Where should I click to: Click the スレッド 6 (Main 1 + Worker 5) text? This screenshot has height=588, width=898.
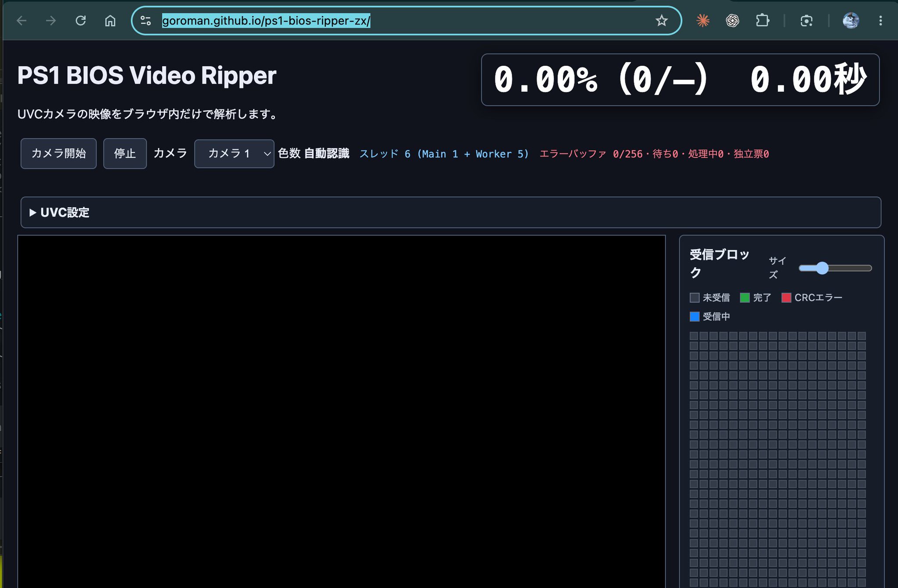pos(444,154)
